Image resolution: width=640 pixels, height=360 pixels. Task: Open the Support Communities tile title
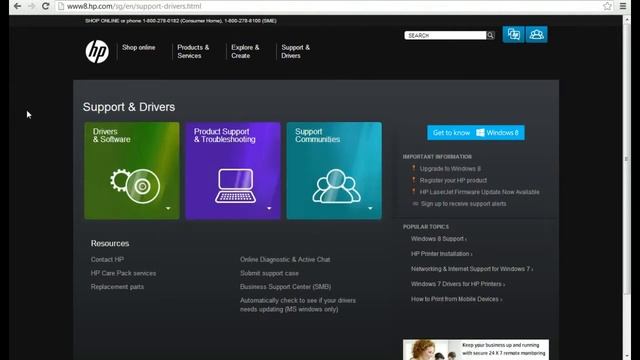click(317, 136)
